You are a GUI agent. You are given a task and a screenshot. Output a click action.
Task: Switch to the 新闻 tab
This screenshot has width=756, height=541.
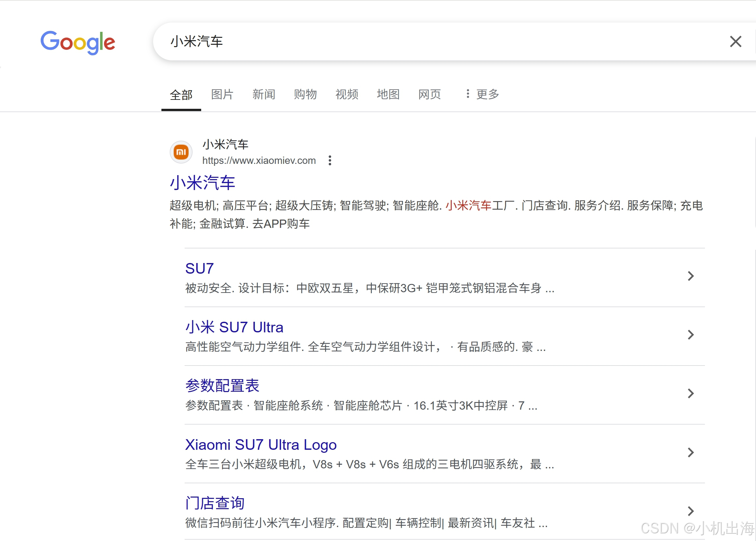click(x=263, y=95)
